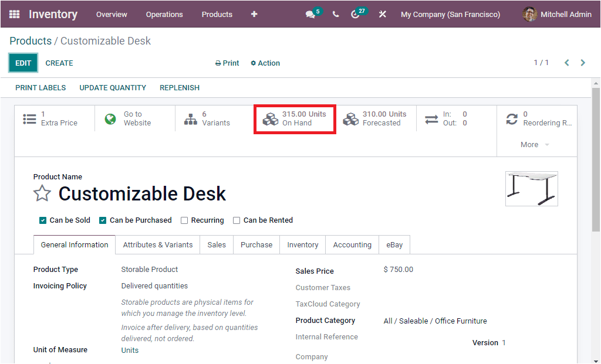Screen dimensions: 601x364
Task: Click the next record chevron
Action: pos(583,62)
